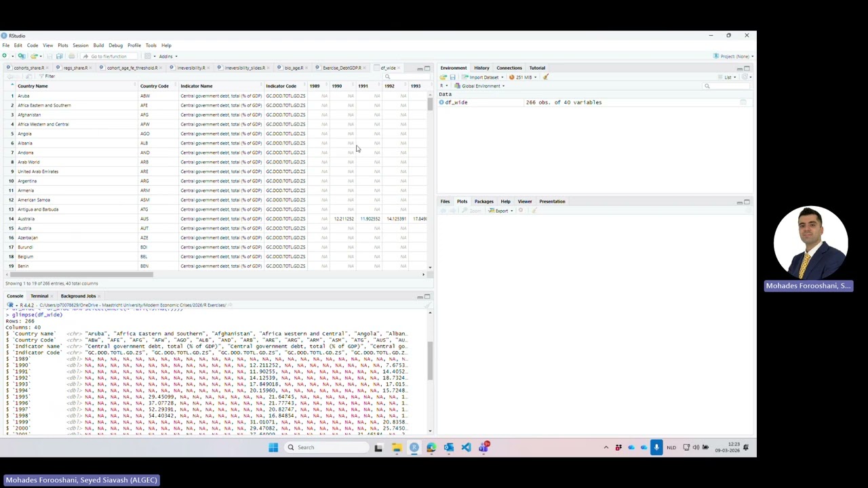Refresh the environment list icon
Screen dimensions: 868x488
tap(745, 77)
